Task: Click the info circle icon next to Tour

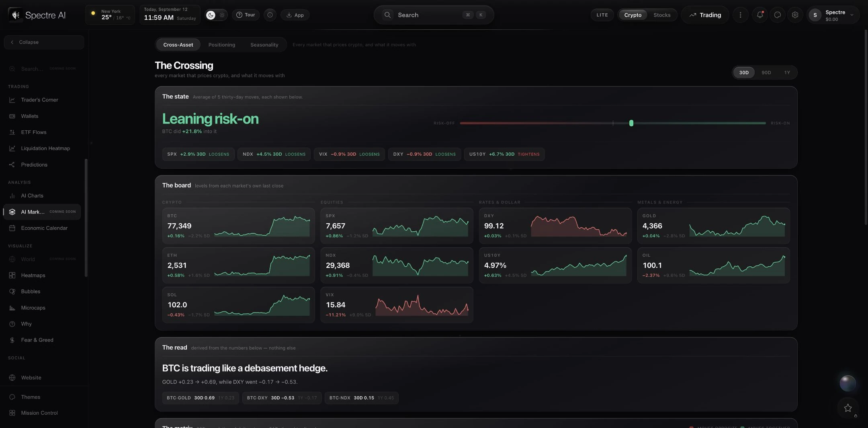Action: pyautogui.click(x=270, y=15)
